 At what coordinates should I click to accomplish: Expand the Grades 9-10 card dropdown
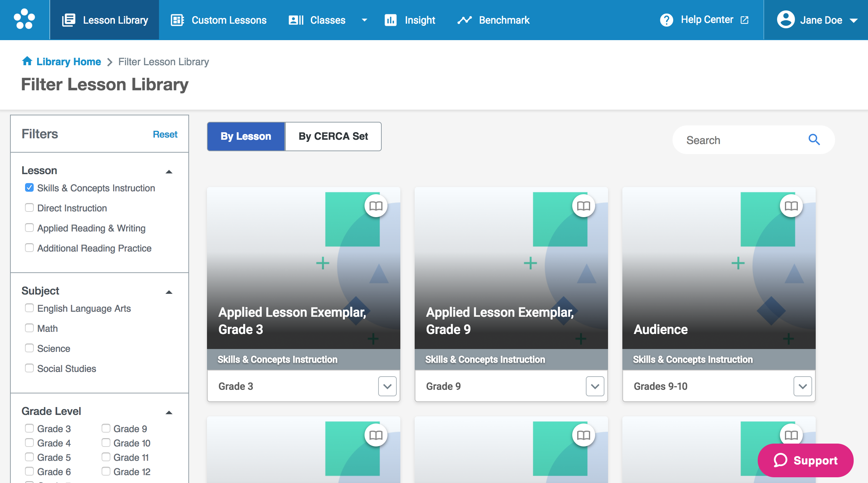point(803,386)
